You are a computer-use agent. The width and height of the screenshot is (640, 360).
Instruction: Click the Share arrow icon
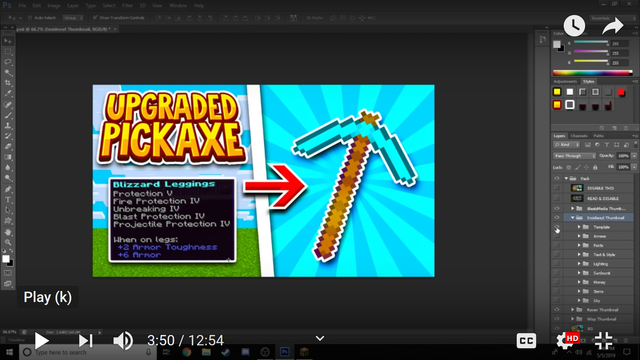point(613,26)
